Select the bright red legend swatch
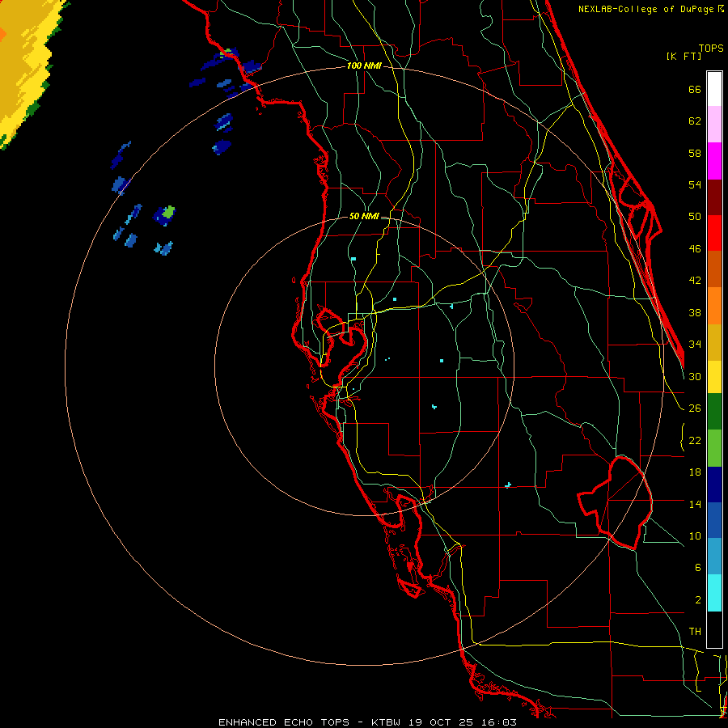This screenshot has height=728, width=728. click(714, 233)
